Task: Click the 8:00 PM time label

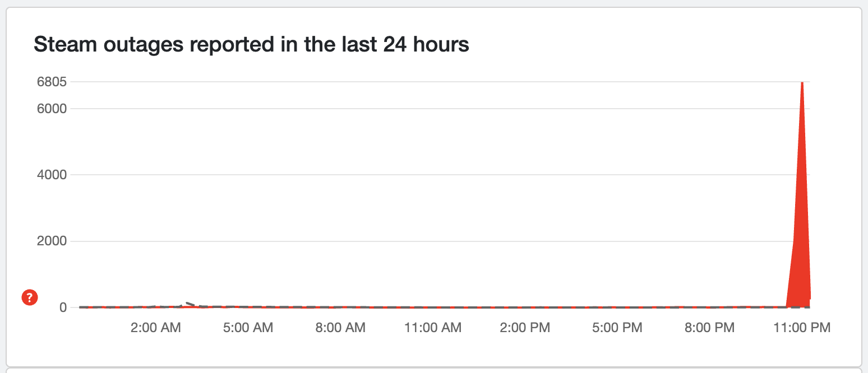Action: 709,328
